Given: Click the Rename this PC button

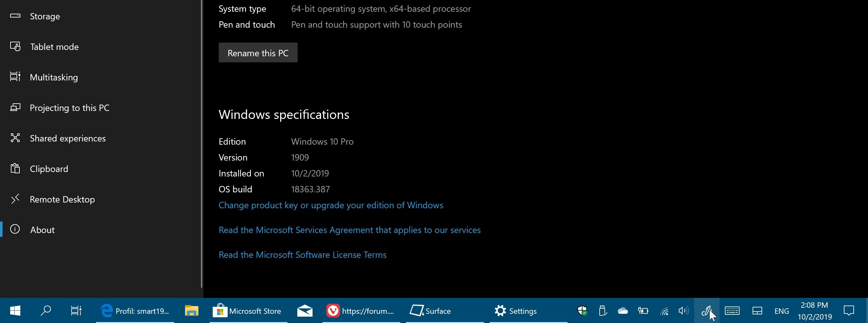Looking at the screenshot, I should click(x=258, y=52).
